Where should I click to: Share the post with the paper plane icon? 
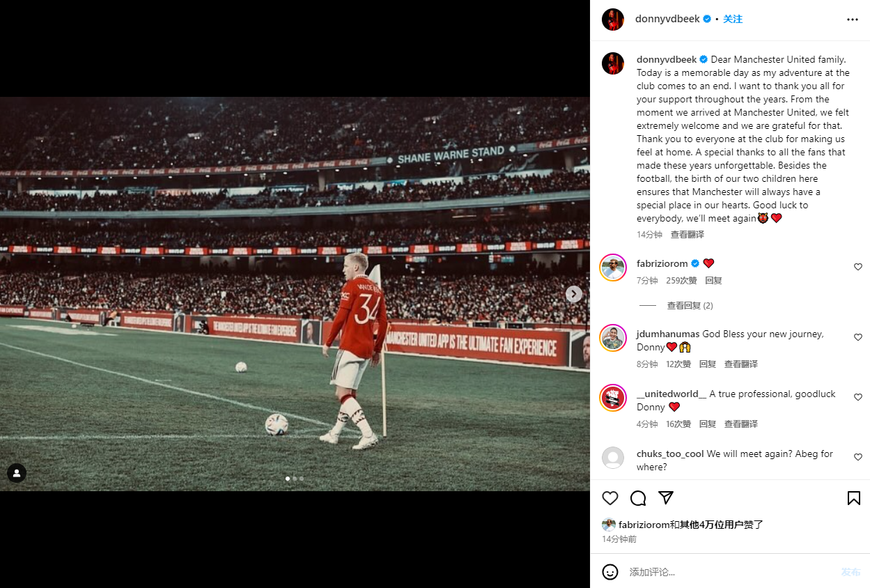click(x=666, y=498)
